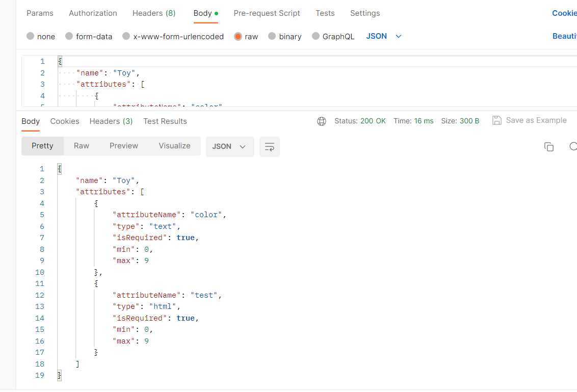Viewport: 577px width, 392px height.
Task: Click the "color" value in response
Action: pos(206,215)
